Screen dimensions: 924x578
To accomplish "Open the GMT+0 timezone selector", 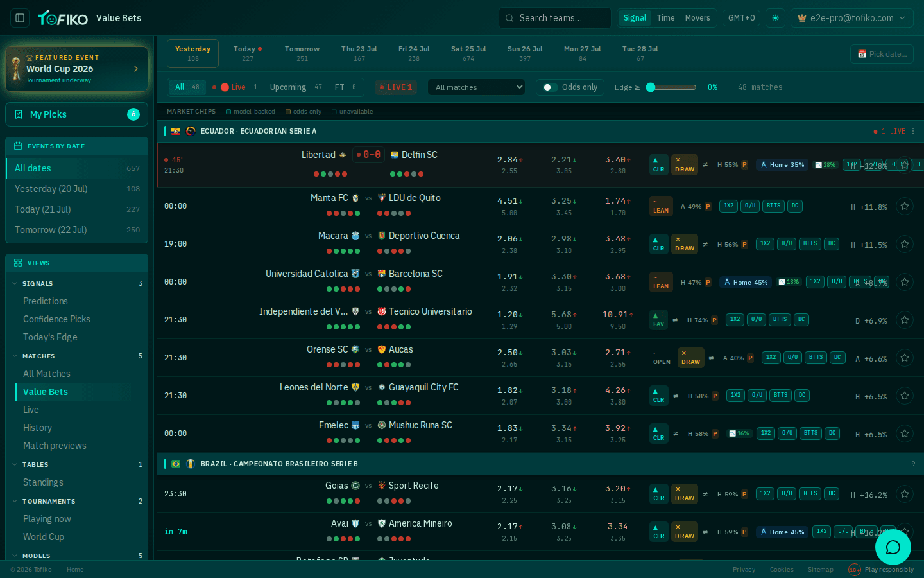I will click(x=741, y=18).
